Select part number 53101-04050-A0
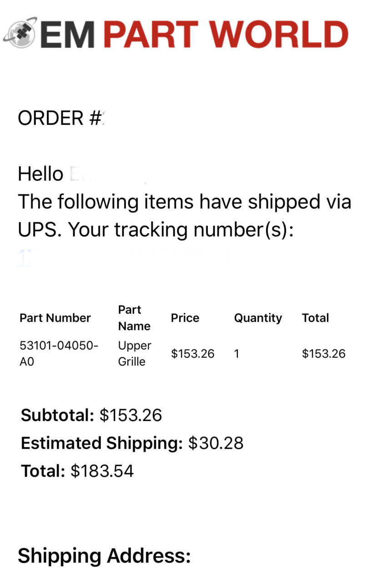Viewport: 392px width, 582px height. tap(59, 354)
